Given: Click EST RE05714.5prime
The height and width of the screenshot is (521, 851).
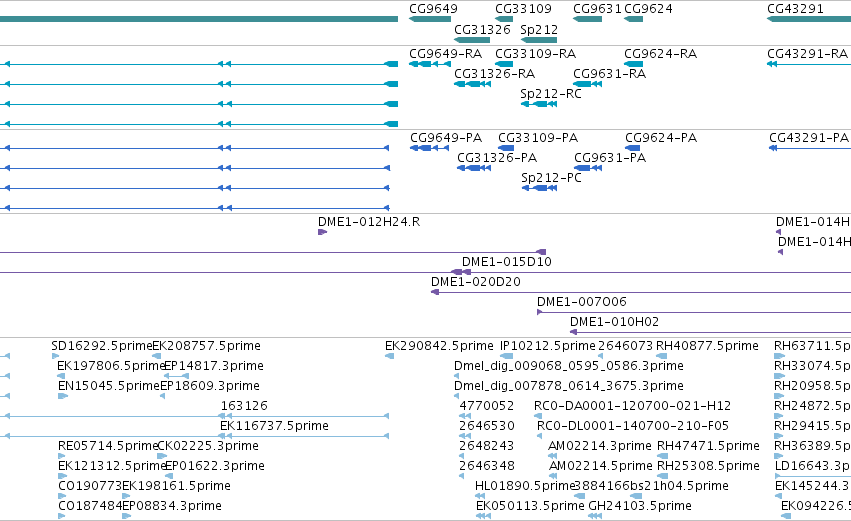Looking at the screenshot, I should [107, 446].
